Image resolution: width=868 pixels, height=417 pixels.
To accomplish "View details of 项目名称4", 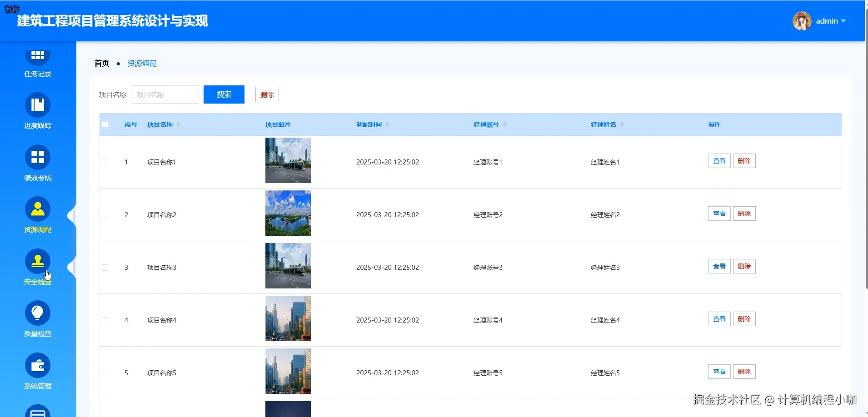I will (719, 319).
